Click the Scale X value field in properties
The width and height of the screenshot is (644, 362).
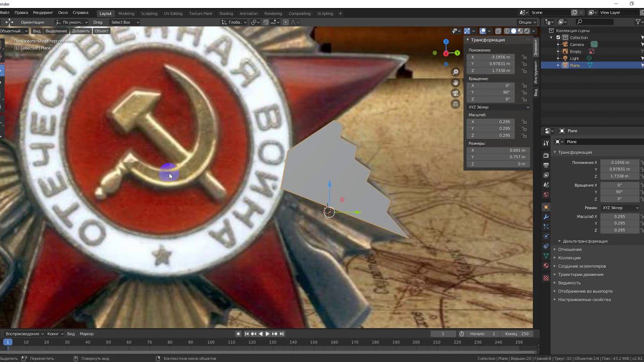coord(620,217)
